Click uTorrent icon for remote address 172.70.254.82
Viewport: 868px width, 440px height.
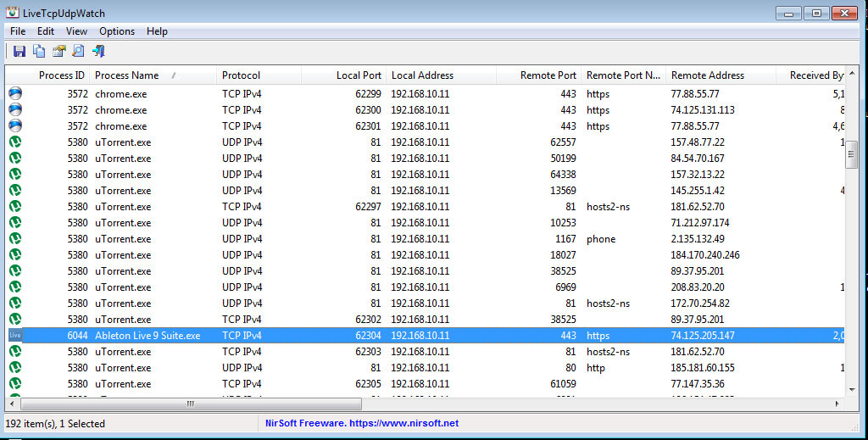[15, 303]
